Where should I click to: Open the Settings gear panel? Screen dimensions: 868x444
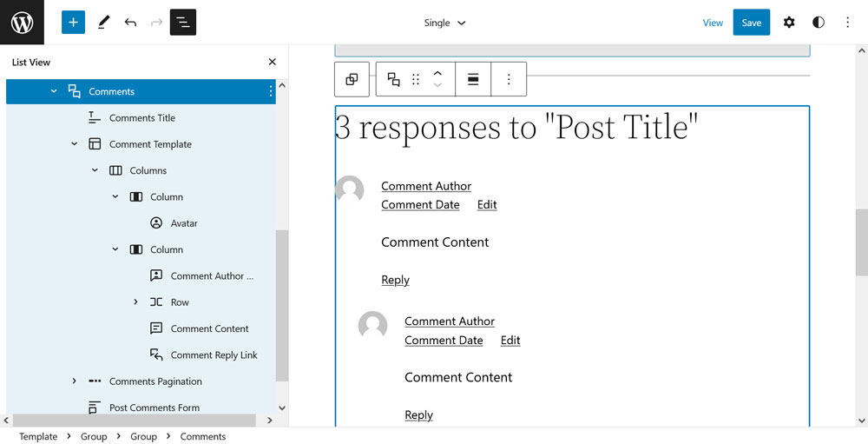[789, 23]
